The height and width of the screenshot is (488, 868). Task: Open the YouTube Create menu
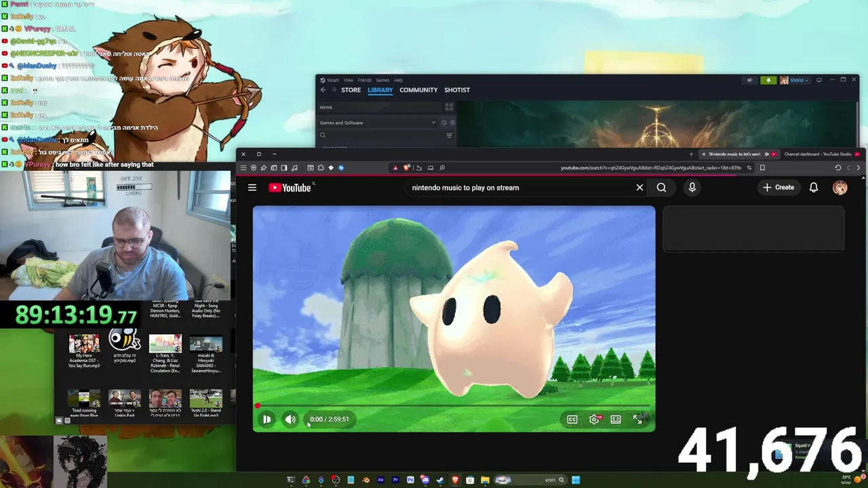click(x=778, y=188)
